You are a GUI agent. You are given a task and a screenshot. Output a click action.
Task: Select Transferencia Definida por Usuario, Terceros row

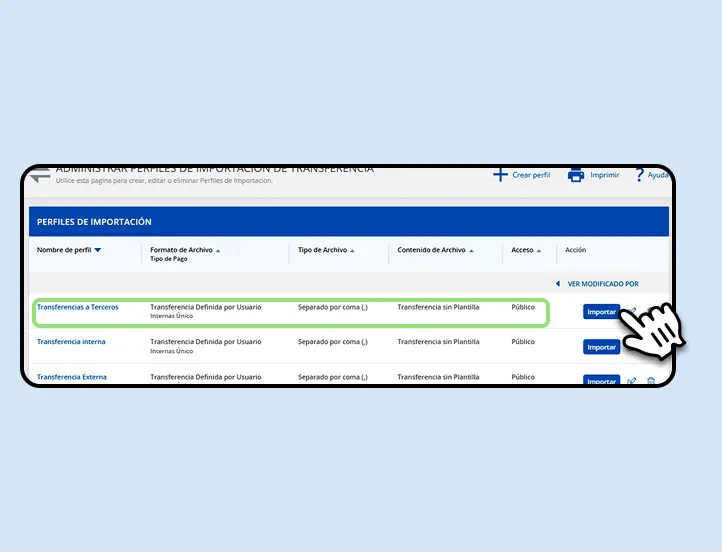[206, 307]
